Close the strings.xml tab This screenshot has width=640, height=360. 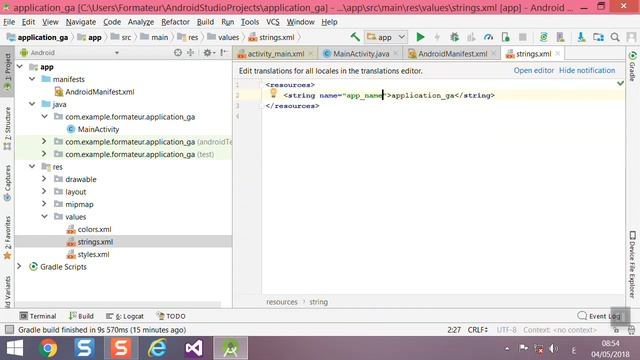pos(558,53)
